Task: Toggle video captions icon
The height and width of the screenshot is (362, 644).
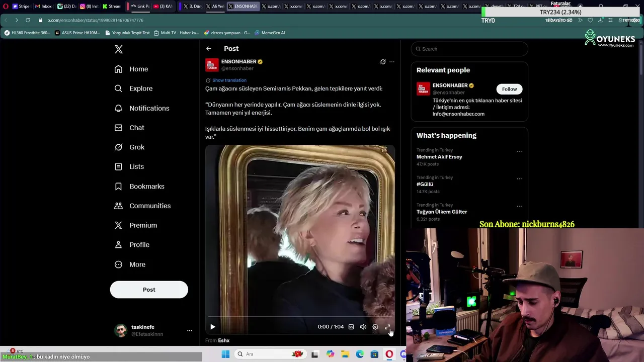Action: click(x=351, y=327)
